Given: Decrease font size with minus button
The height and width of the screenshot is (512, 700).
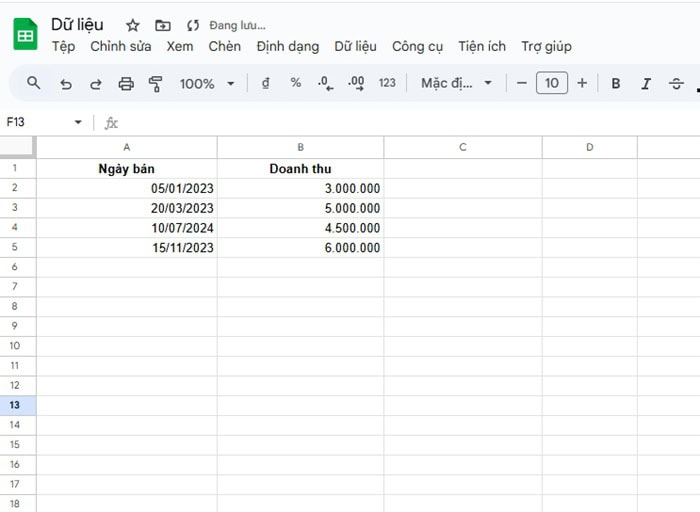Looking at the screenshot, I should pos(522,83).
